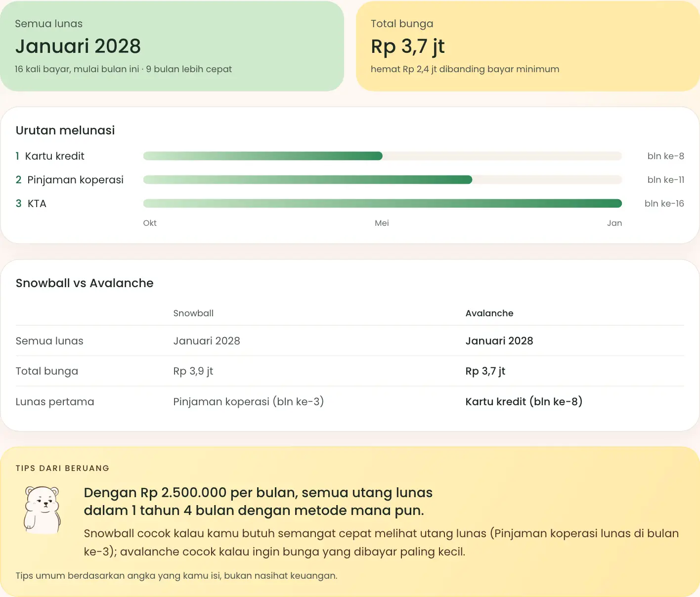Click the KTA payoff progress bar
The width and height of the screenshot is (700, 597).
(382, 204)
